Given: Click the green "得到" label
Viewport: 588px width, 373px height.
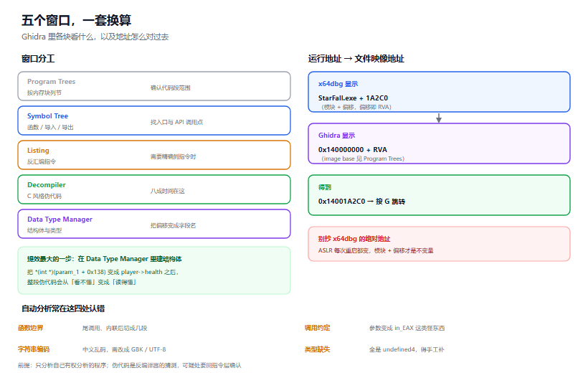Looking at the screenshot, I should coord(325,187).
